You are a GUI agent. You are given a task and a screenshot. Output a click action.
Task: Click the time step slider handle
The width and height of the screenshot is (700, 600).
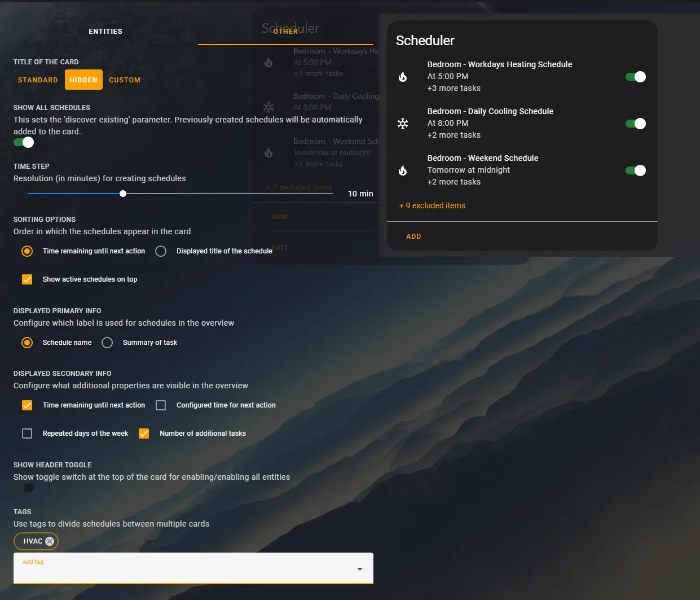pyautogui.click(x=123, y=194)
